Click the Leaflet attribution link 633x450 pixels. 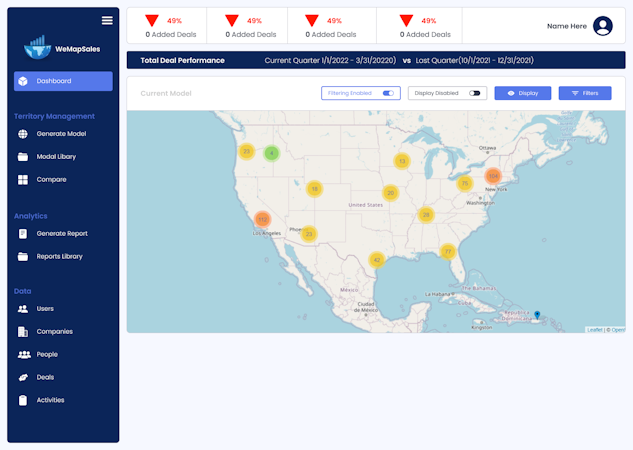pyautogui.click(x=594, y=330)
